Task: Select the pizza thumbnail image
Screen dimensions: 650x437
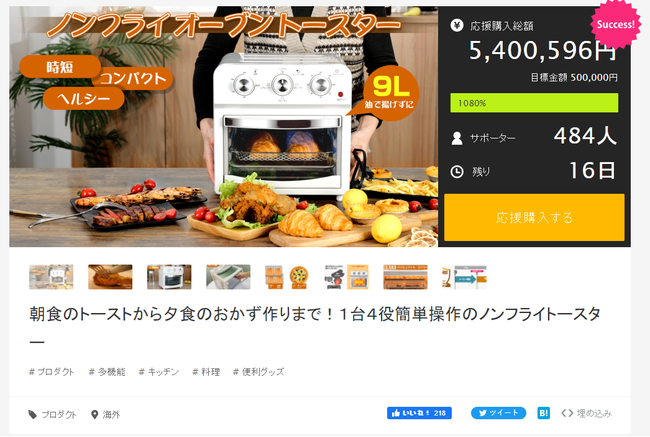Action: pos(287,277)
